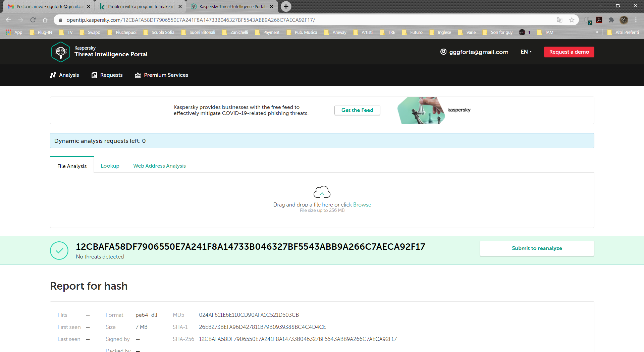644x352 pixels.
Task: Switch to the Gmail Posta in arrivo tab
Action: tap(49, 6)
